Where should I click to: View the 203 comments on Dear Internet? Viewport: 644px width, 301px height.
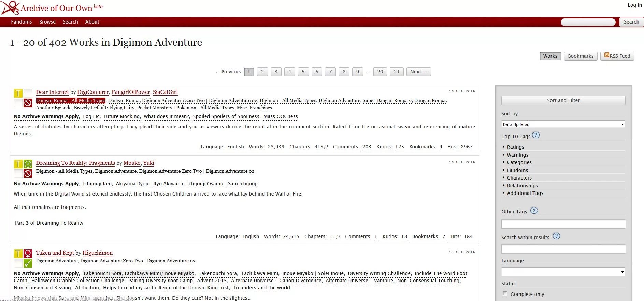367,147
